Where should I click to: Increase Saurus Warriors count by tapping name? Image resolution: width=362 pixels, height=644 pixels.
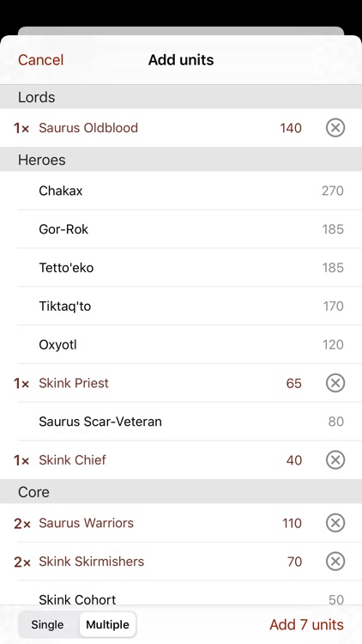[86, 523]
